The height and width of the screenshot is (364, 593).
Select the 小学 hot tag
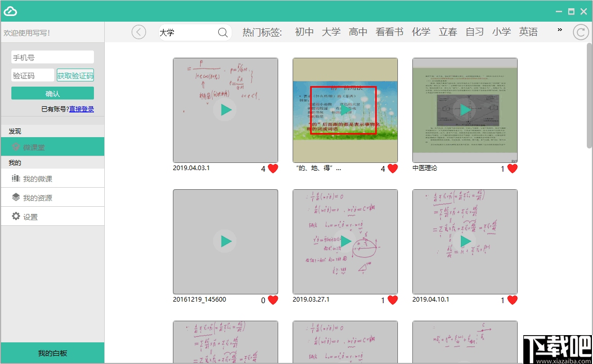502,32
